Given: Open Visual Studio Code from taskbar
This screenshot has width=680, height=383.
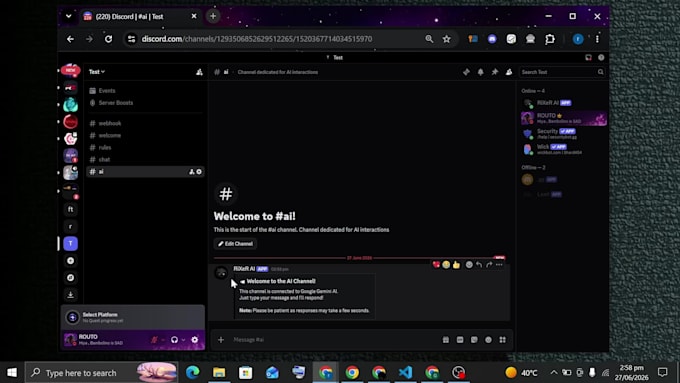Looking at the screenshot, I should pyautogui.click(x=405, y=373).
